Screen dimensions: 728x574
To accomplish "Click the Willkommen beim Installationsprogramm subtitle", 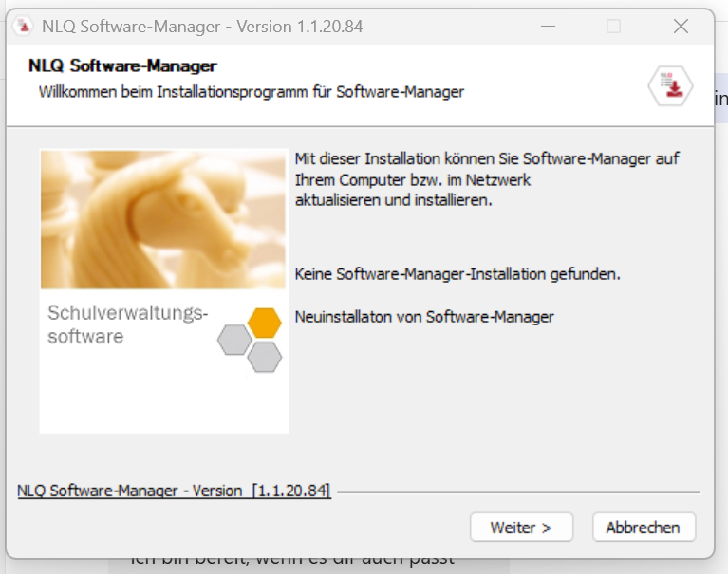I will 251,92.
